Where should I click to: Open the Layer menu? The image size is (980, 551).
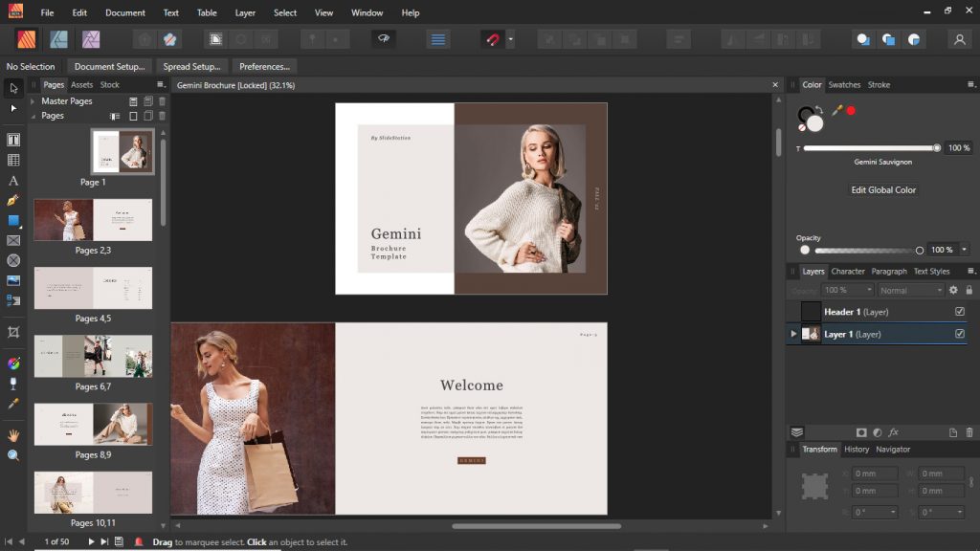click(245, 12)
